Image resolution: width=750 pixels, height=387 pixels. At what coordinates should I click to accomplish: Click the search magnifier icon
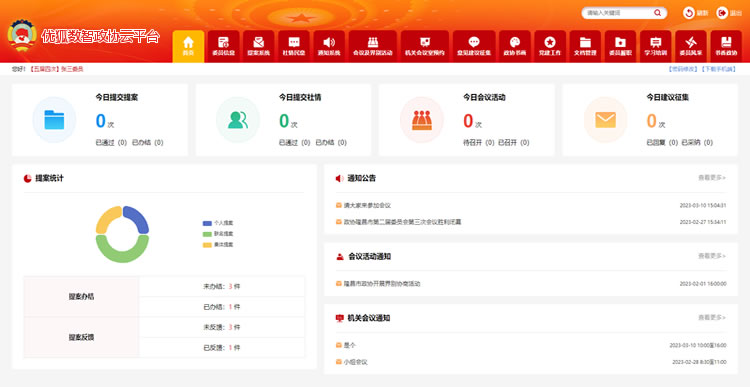[x=658, y=13]
